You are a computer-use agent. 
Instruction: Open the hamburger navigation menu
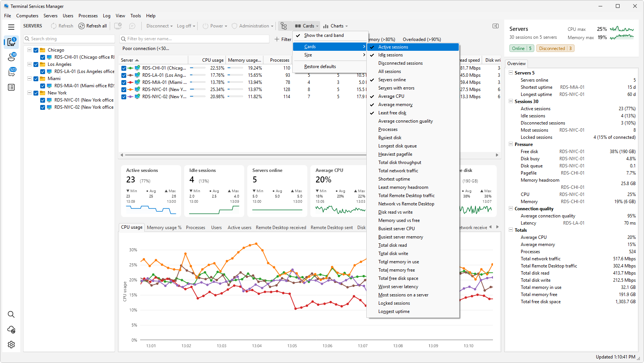(11, 27)
